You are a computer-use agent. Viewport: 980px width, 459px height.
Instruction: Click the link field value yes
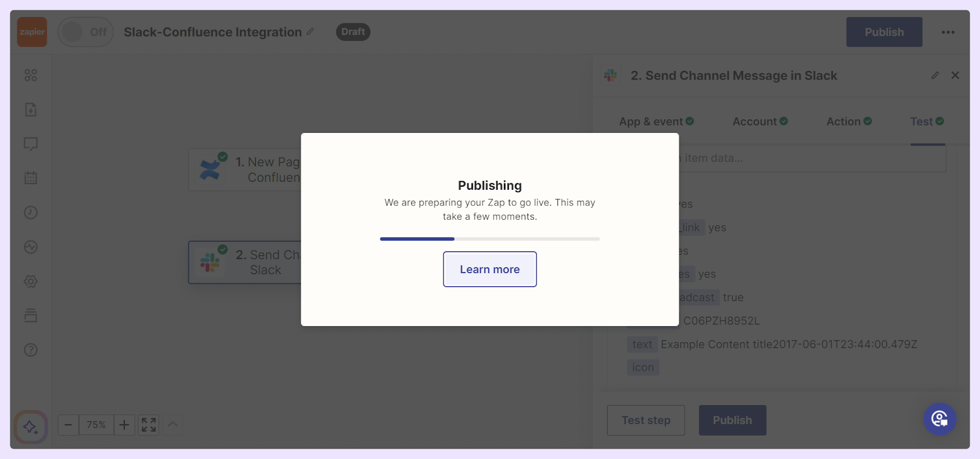[717, 228]
